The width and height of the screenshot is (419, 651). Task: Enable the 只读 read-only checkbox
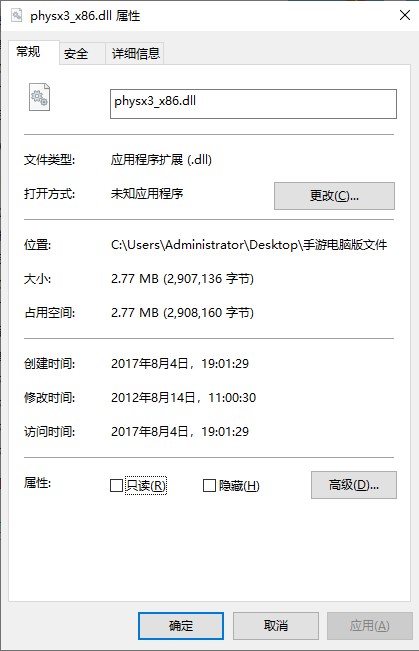(x=116, y=485)
